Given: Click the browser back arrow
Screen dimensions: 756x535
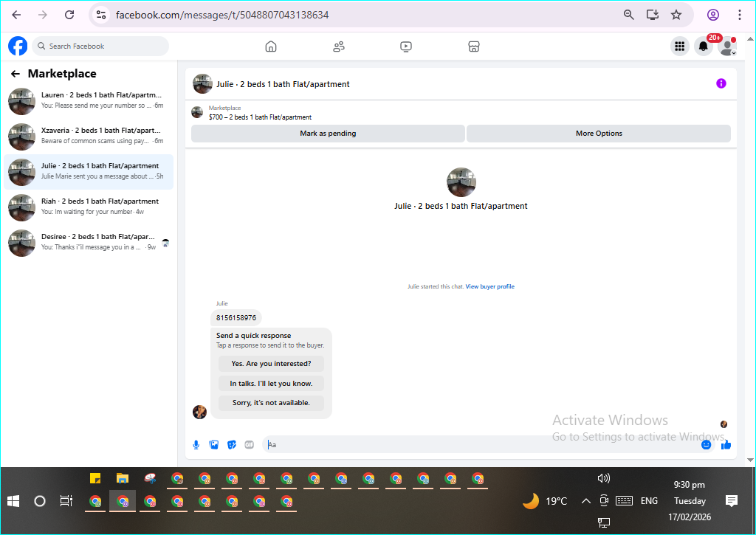Looking at the screenshot, I should 16,15.
